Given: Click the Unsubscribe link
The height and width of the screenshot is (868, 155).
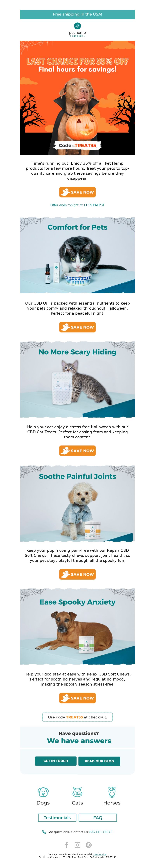Looking at the screenshot, I should (x=100, y=854).
